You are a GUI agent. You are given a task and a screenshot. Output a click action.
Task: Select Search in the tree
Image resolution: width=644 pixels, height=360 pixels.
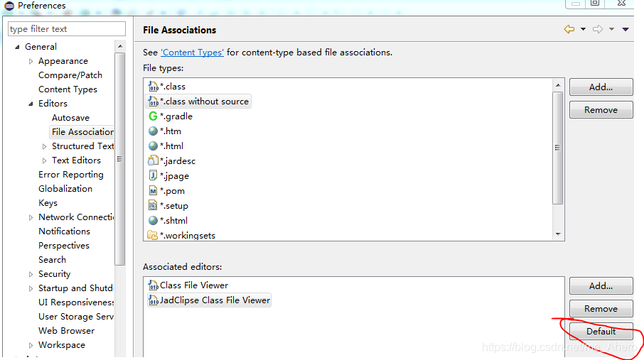(52, 260)
